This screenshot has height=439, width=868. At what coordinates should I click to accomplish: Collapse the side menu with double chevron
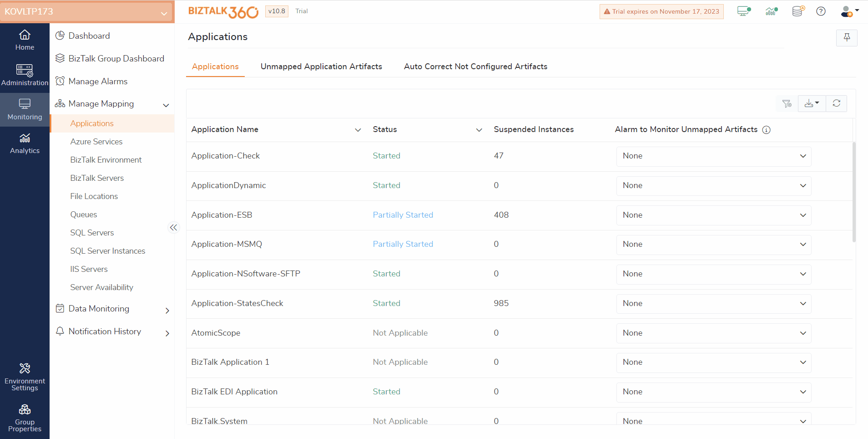173,228
